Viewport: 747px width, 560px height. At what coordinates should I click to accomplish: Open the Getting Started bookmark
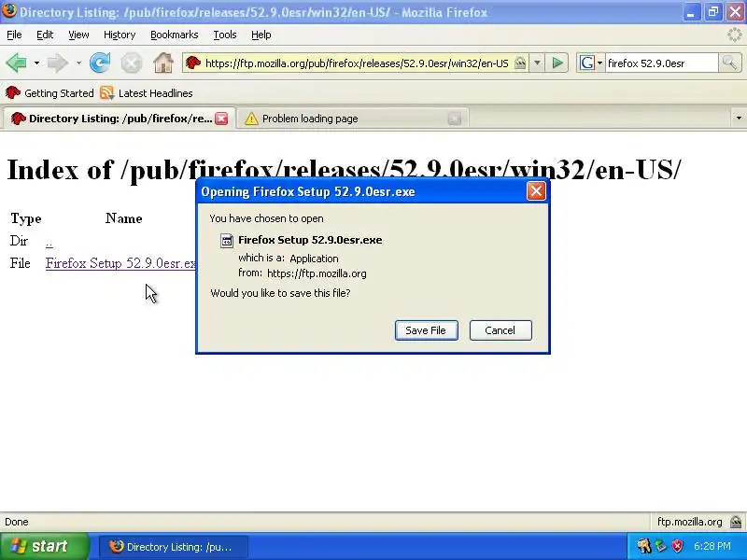click(49, 93)
